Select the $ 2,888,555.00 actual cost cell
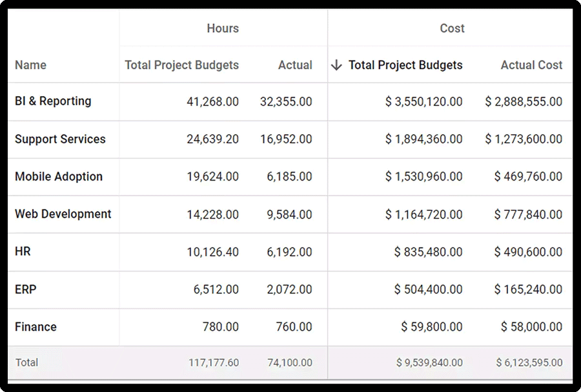 click(x=524, y=101)
